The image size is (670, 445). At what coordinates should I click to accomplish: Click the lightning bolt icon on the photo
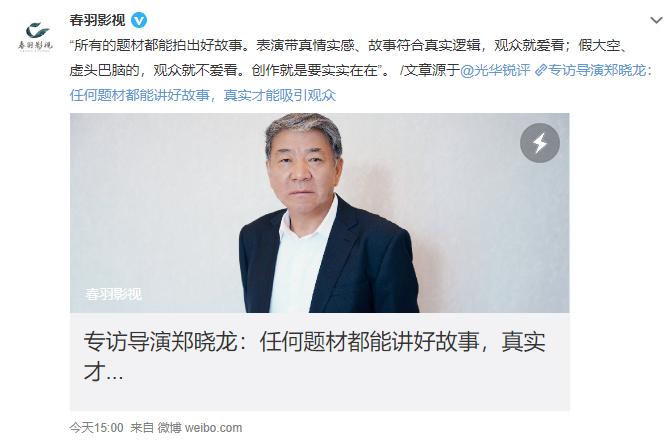coord(540,143)
